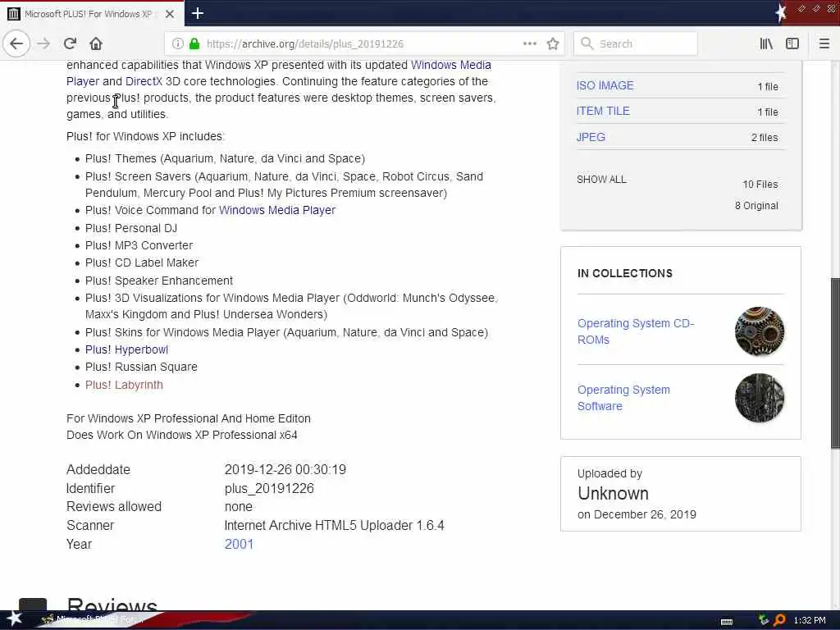Screen dimensions: 840x630
Task: Open the hamburger application menu
Action: [824, 43]
